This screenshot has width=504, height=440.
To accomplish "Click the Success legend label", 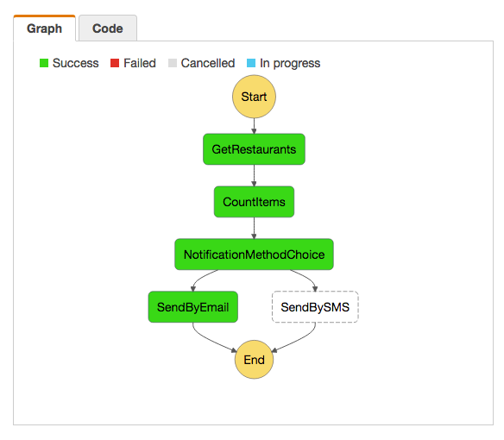I will point(76,63).
